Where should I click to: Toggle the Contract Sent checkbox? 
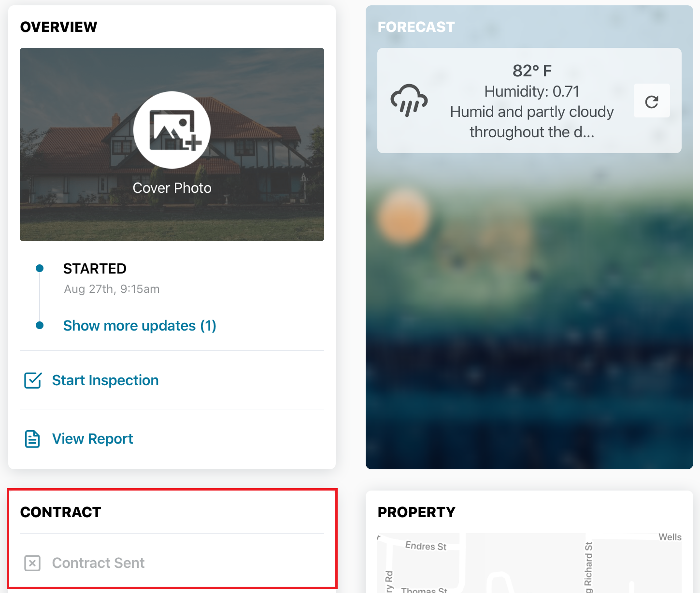32,563
